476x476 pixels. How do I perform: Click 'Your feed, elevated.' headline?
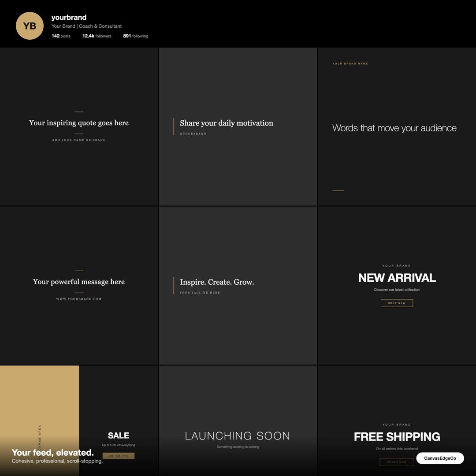click(x=53, y=453)
